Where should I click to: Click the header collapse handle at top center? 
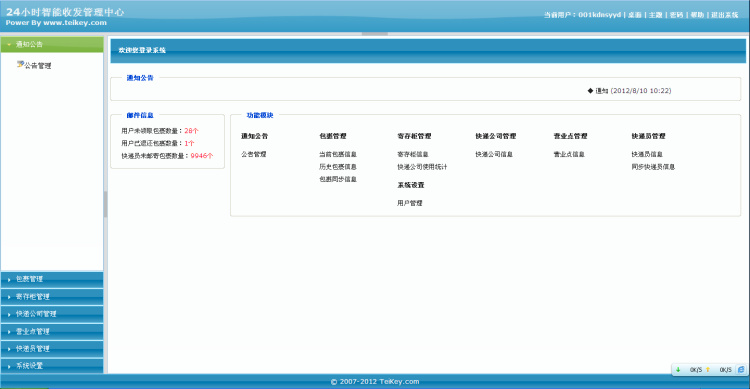(375, 34)
